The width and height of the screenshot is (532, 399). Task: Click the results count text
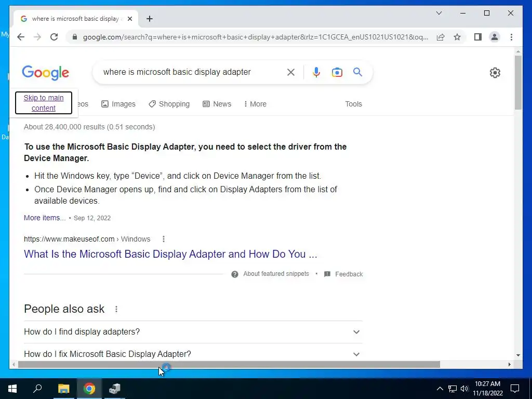point(89,127)
